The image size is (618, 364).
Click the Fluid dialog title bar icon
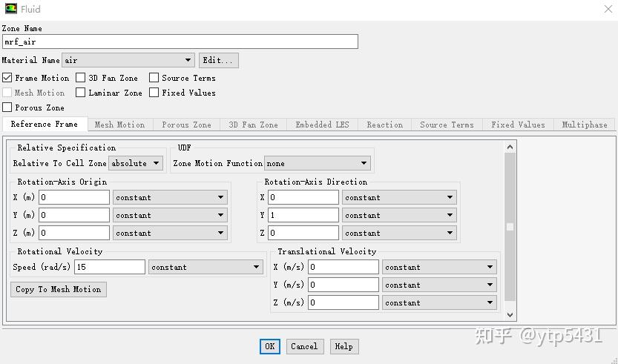(x=10, y=9)
